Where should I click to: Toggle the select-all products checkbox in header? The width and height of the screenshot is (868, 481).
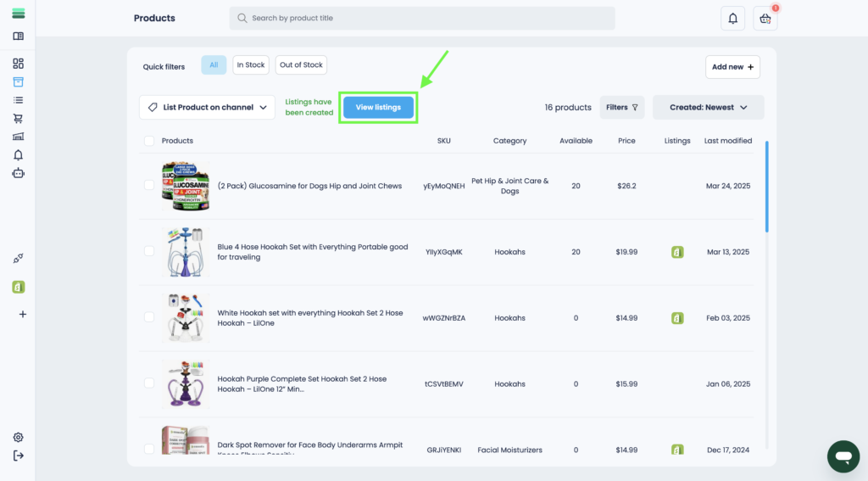149,141
